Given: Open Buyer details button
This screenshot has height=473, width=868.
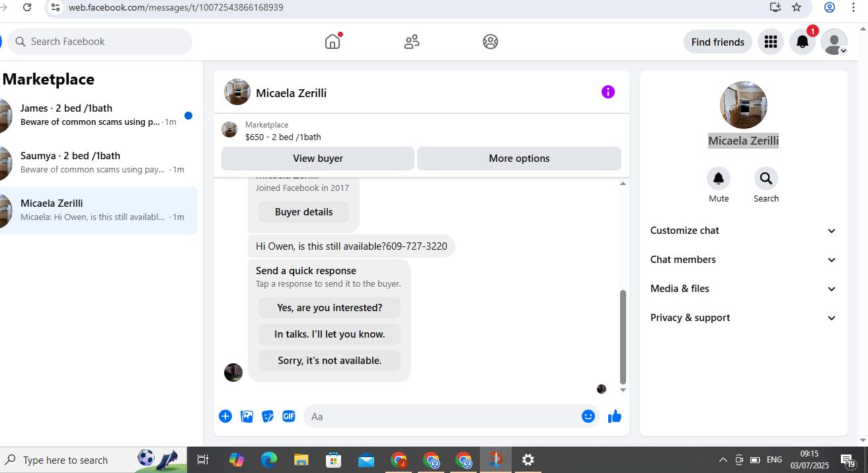Looking at the screenshot, I should [303, 212].
